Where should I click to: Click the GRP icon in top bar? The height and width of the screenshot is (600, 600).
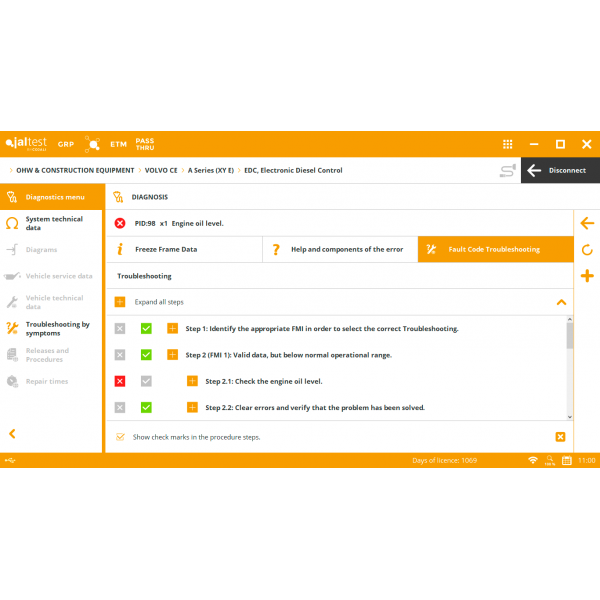pyautogui.click(x=66, y=144)
